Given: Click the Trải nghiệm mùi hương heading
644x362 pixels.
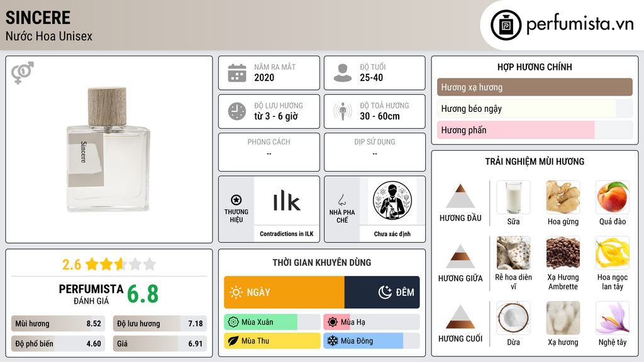Looking at the screenshot, I should [535, 162].
